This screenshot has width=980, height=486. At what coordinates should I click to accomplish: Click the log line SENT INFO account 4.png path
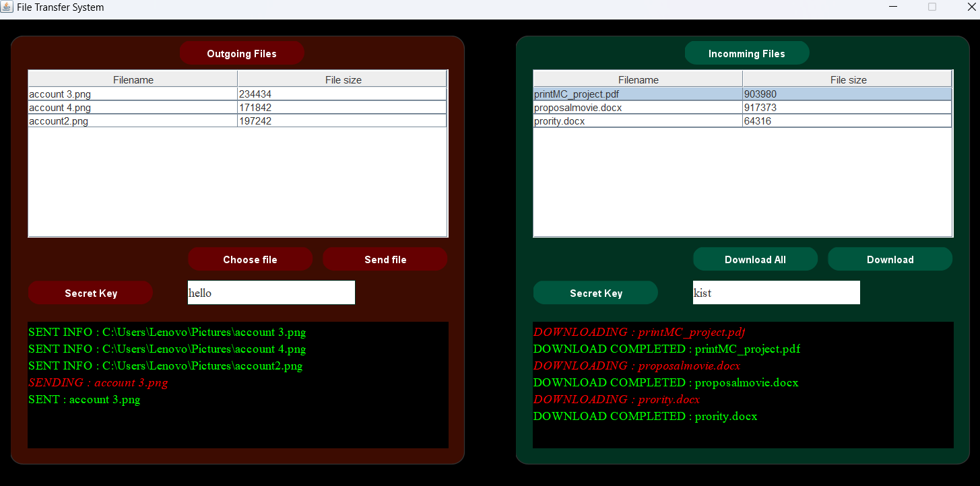167,349
